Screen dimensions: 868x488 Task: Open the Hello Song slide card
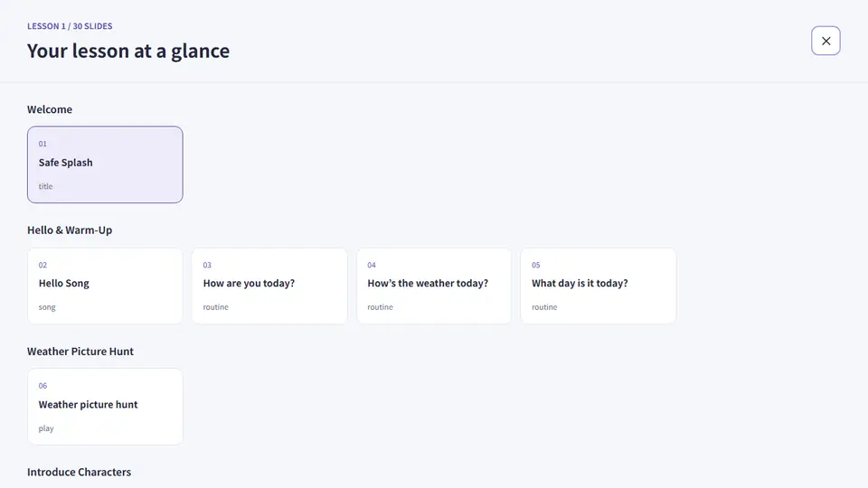105,286
